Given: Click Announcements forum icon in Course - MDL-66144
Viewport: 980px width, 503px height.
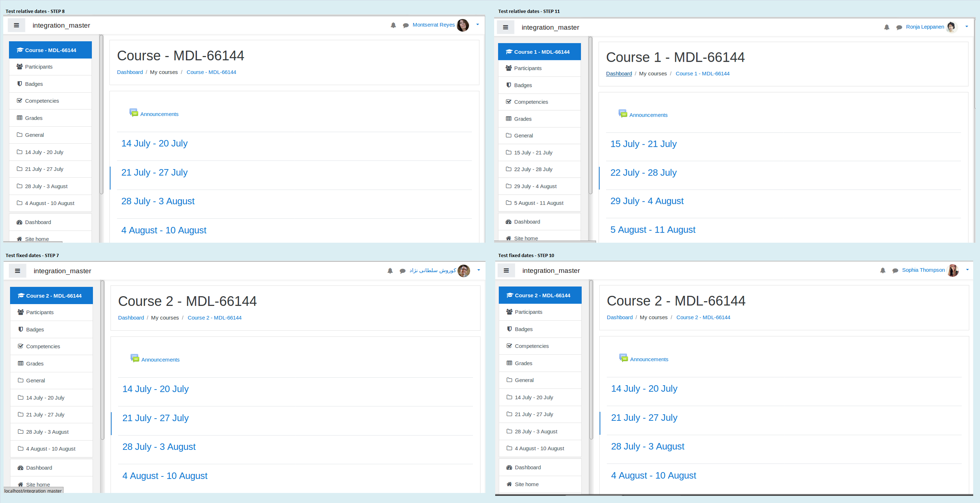Looking at the screenshot, I should point(133,113).
